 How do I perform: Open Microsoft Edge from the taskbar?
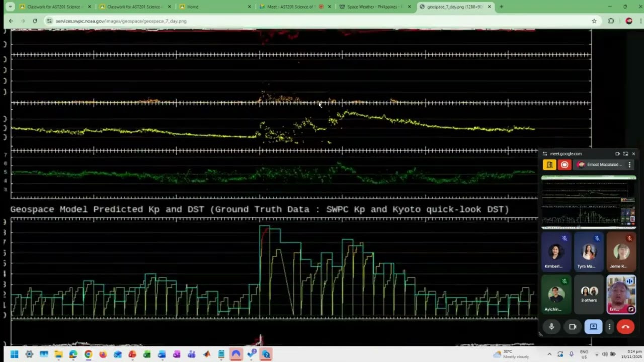73,354
